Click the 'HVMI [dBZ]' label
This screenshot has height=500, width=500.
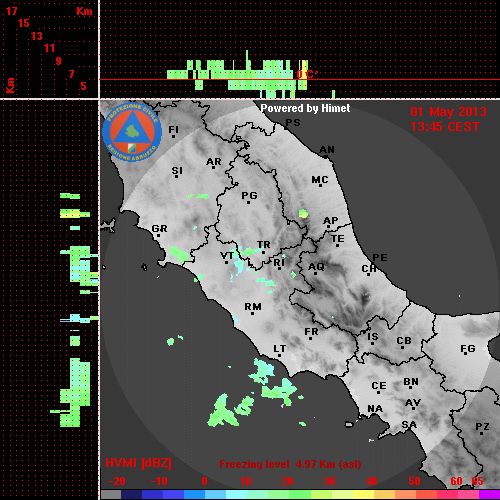[138, 463]
